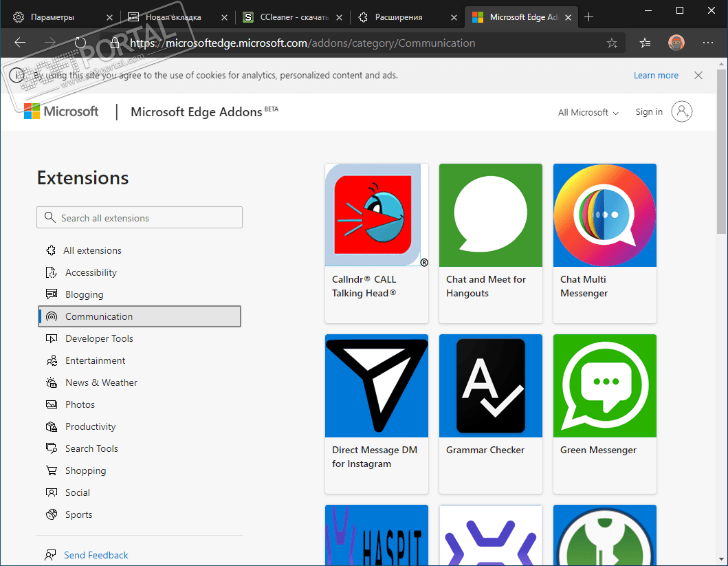728x566 pixels.
Task: Select the Microsoft Edge Addons tab
Action: click(x=522, y=17)
